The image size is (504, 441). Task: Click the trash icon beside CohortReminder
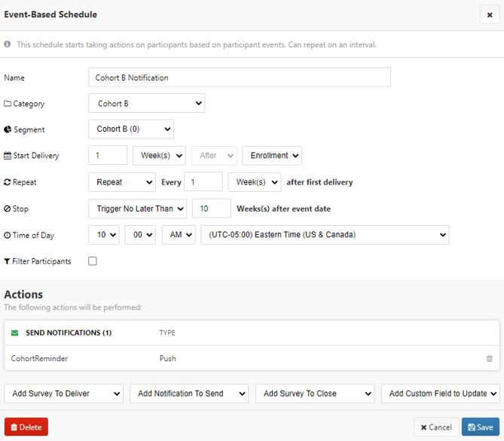(490, 359)
